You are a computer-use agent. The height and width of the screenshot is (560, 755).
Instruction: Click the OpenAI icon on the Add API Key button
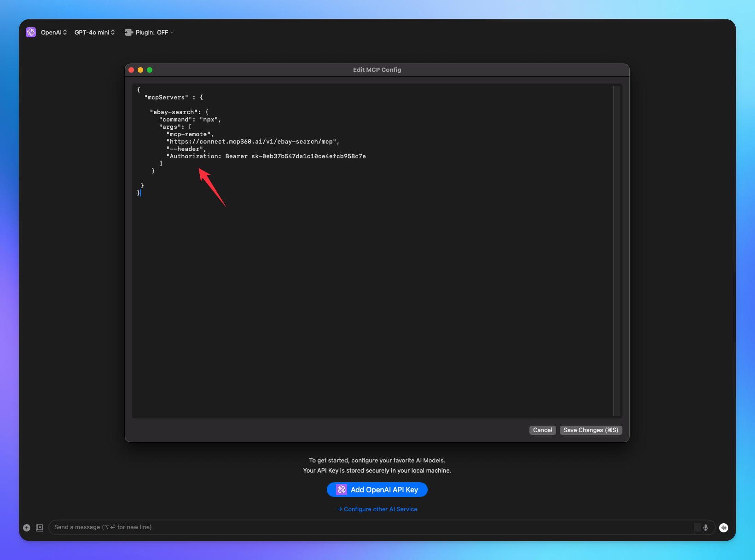click(x=341, y=490)
